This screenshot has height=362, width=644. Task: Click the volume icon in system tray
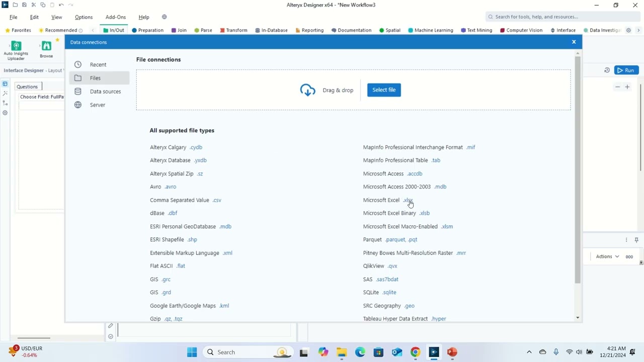(x=579, y=352)
